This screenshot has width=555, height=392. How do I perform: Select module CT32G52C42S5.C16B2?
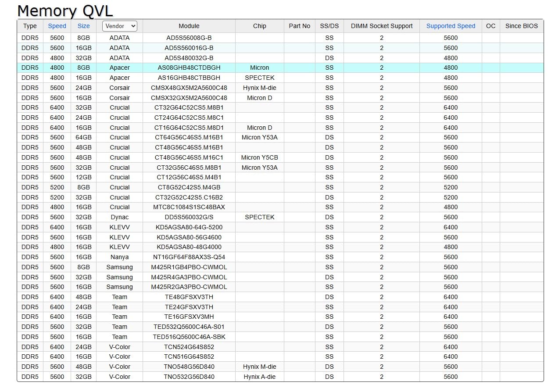coord(189,197)
